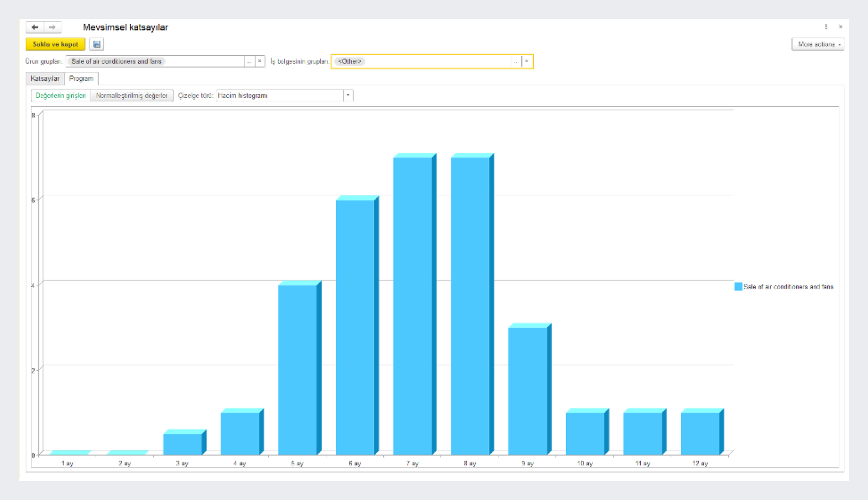Open the More actions dropdown
The width and height of the screenshot is (868, 500).
[818, 44]
